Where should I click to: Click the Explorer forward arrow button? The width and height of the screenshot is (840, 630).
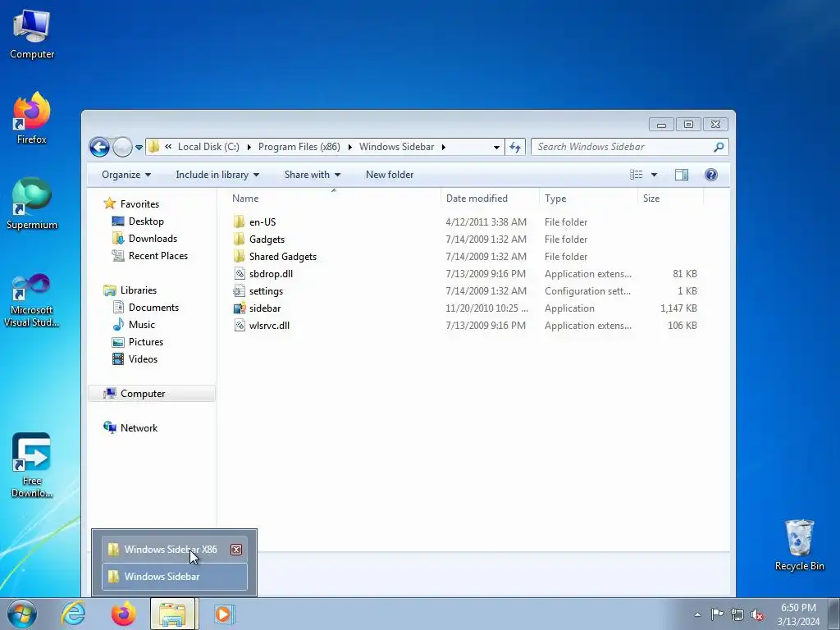tap(122, 147)
